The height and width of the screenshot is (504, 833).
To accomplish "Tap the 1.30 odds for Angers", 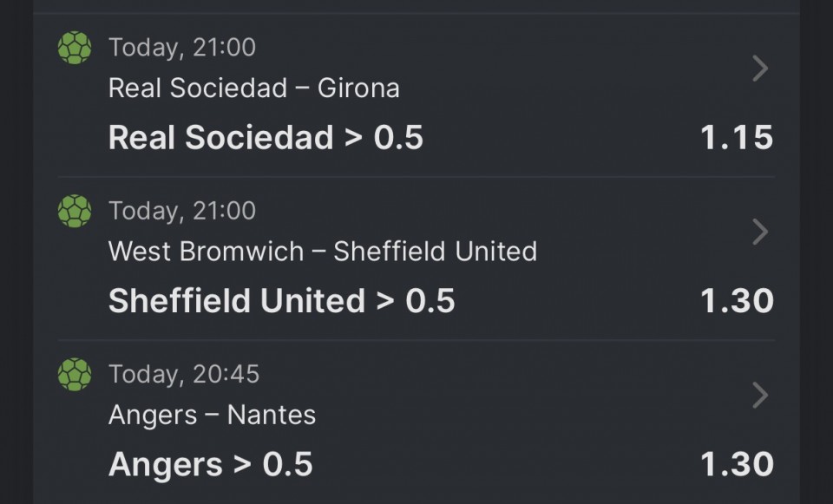I will click(x=737, y=464).
